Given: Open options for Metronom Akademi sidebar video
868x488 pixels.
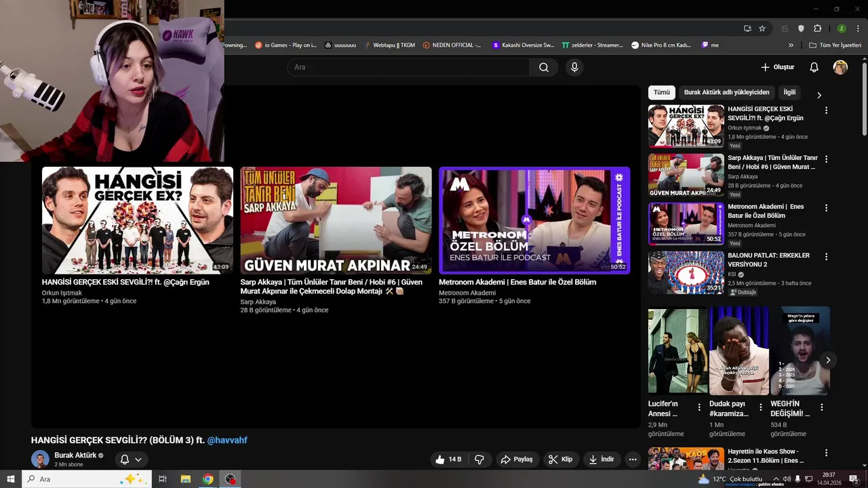Looking at the screenshot, I should point(826,208).
